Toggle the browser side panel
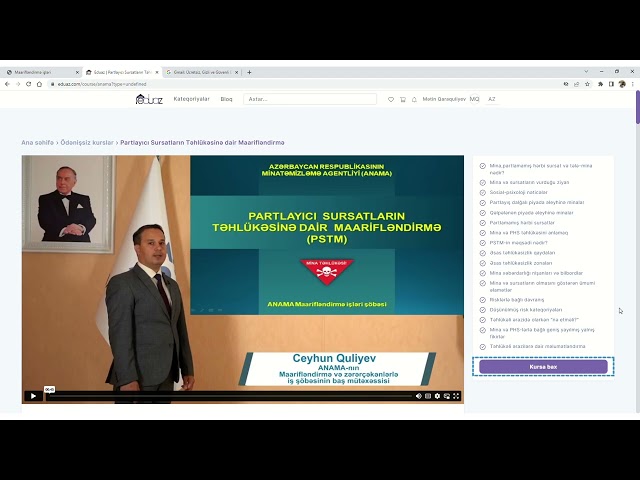This screenshot has width=640, height=480. (611, 84)
